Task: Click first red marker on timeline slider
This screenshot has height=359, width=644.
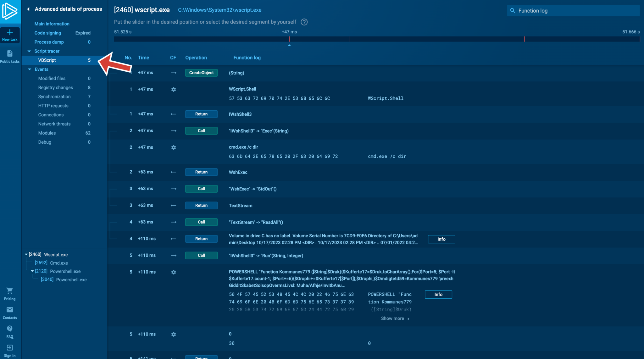Action: tap(289, 39)
